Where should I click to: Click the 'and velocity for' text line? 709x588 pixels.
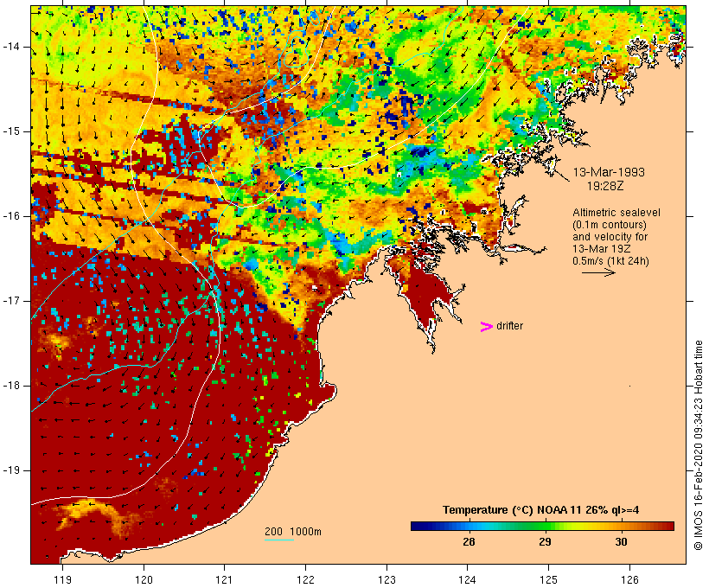pos(610,237)
